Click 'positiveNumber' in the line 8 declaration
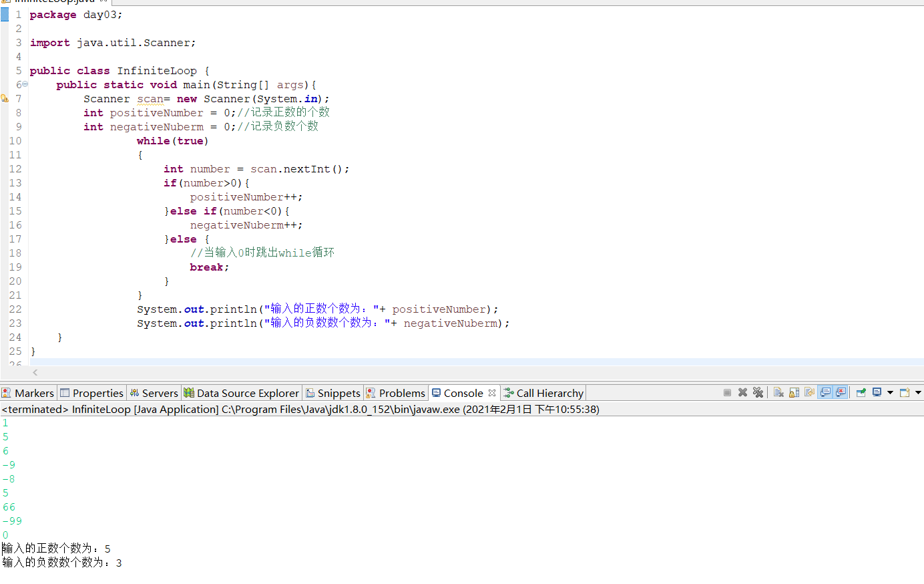This screenshot has width=924, height=584. pyautogui.click(x=157, y=113)
